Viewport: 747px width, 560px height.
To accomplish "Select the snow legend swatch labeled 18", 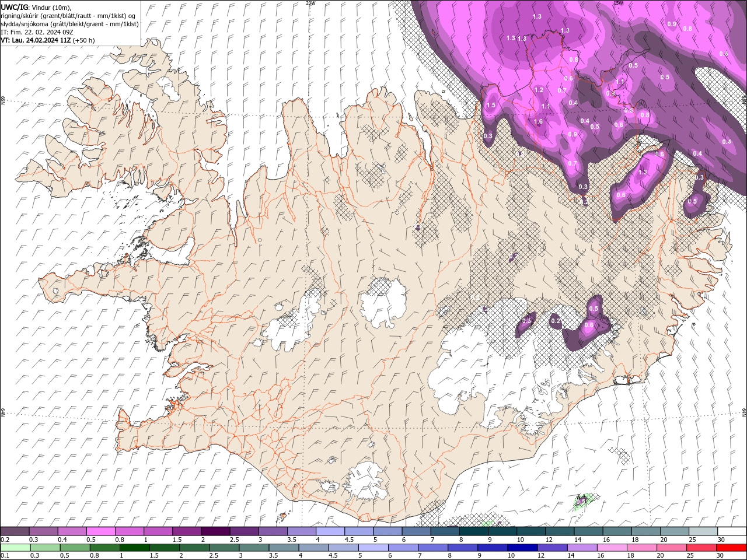I will click(646, 531).
